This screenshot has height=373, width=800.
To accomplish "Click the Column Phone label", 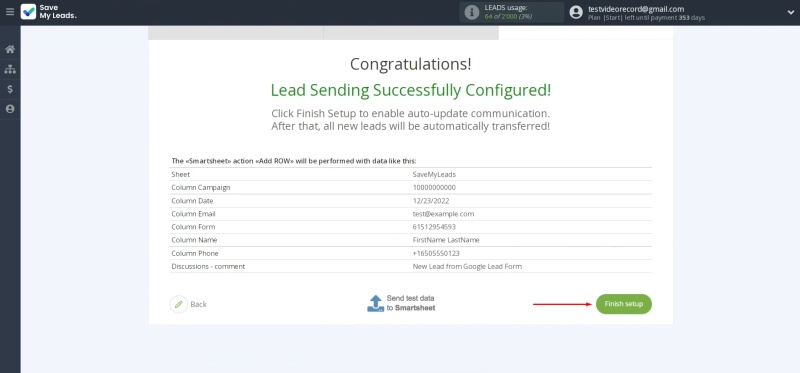I will [x=195, y=253].
